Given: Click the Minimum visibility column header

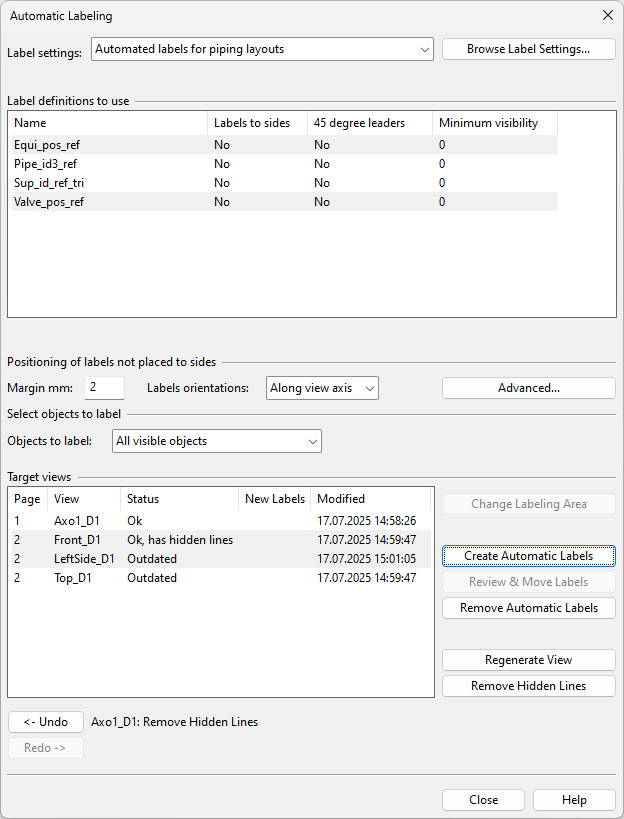Looking at the screenshot, I should click(495, 123).
